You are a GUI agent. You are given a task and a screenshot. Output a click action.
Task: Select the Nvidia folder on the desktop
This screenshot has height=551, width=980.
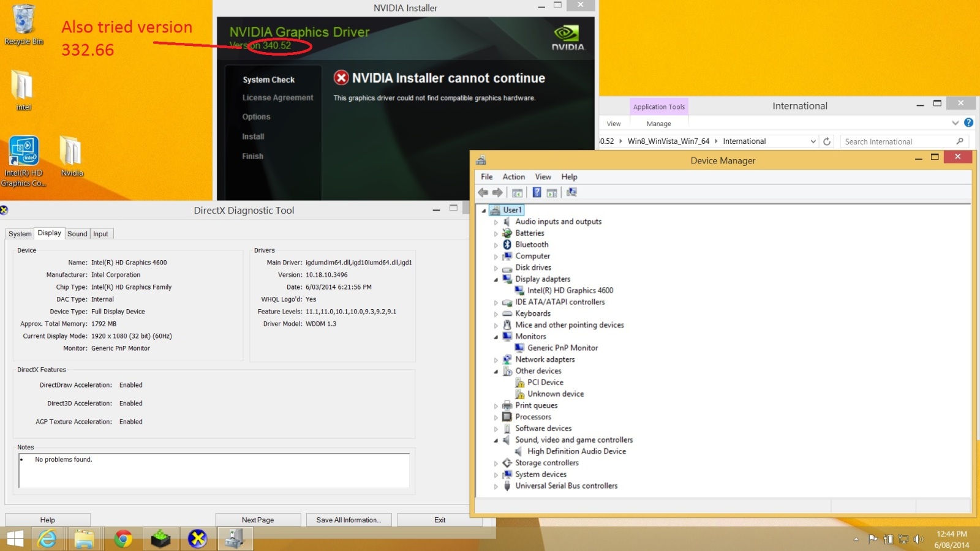tap(72, 156)
